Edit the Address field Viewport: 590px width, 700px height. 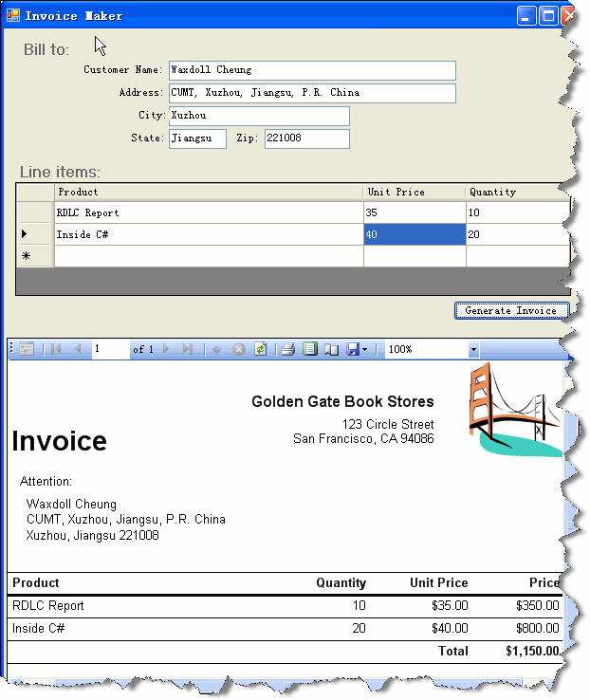[312, 93]
